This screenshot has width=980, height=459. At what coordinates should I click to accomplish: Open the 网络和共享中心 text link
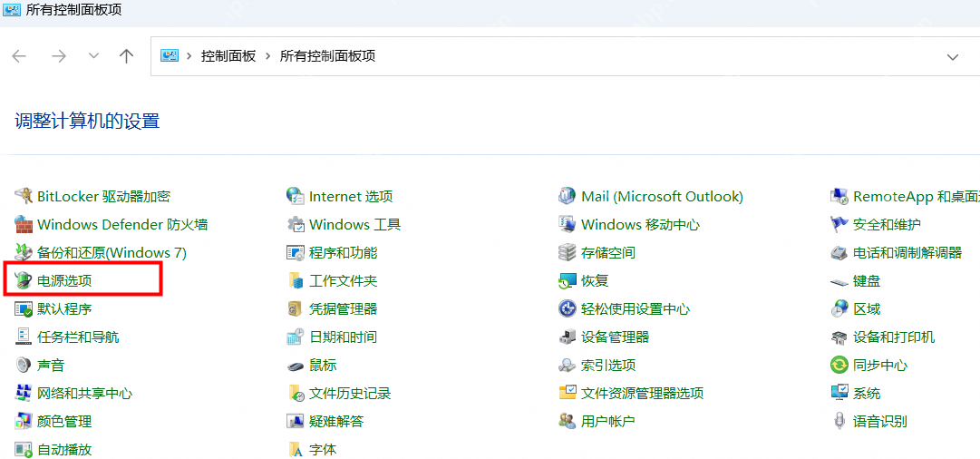84,394
